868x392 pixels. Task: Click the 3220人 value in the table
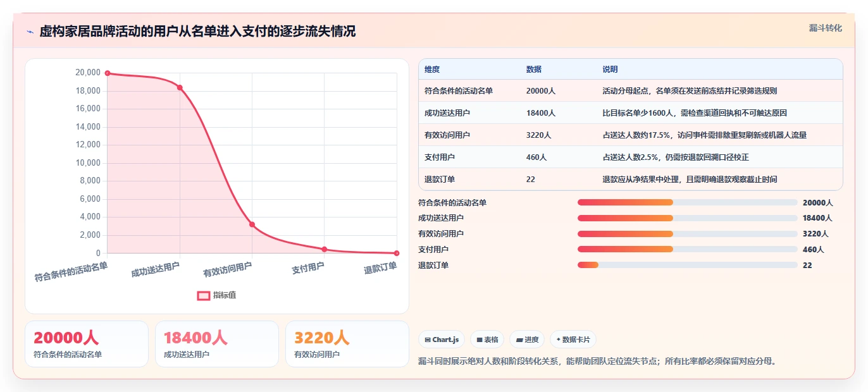[x=539, y=135]
